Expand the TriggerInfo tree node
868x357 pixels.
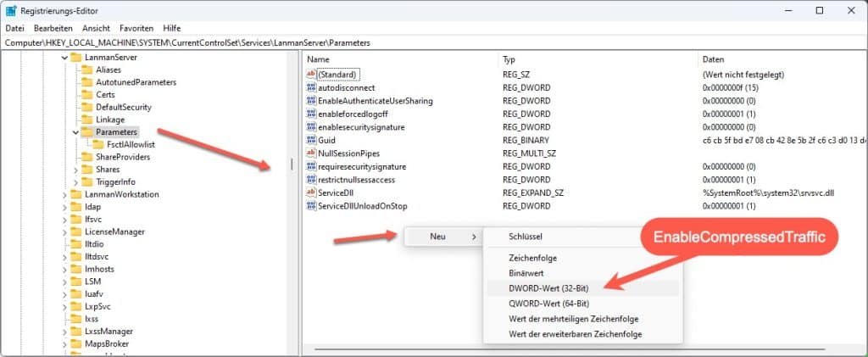point(75,182)
